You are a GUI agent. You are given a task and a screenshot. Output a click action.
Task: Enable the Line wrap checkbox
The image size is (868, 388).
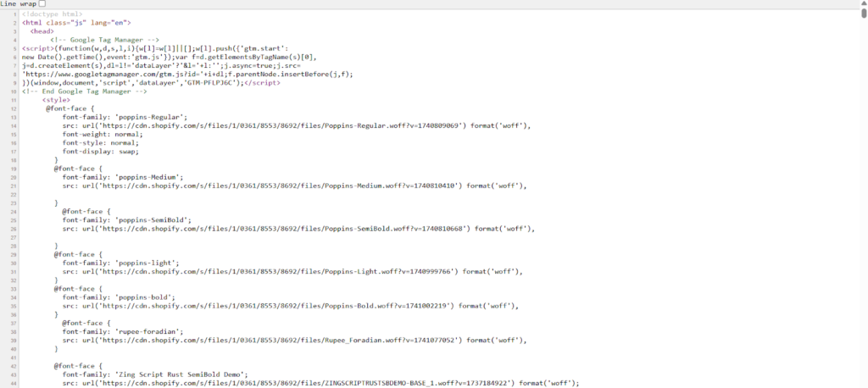(x=42, y=3)
